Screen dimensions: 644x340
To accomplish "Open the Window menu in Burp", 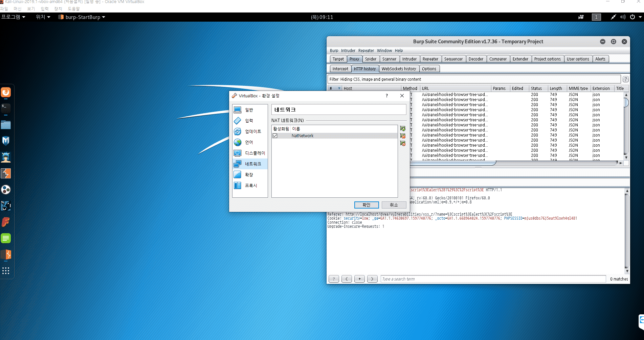I will pyautogui.click(x=384, y=51).
